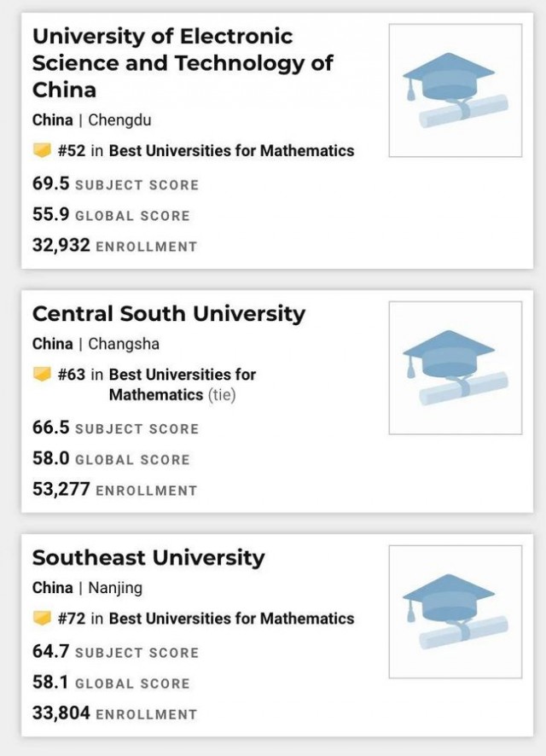Screen dimensions: 546x756
Task: Click the gold badge beside rank #72
Action: (x=42, y=618)
